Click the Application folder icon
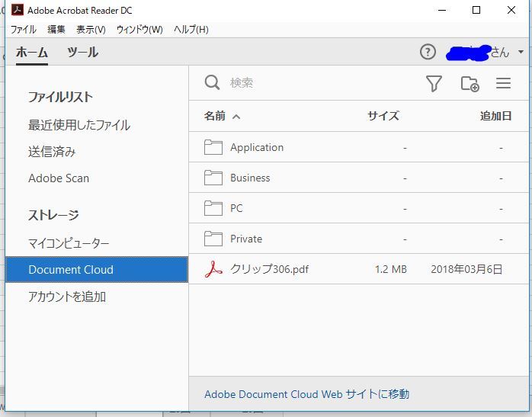532x417 pixels. coord(213,147)
